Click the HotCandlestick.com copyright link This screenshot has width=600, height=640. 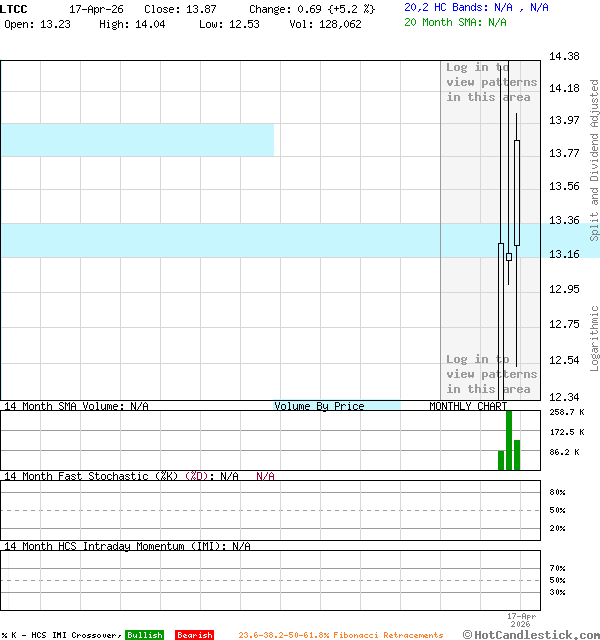click(x=531, y=634)
